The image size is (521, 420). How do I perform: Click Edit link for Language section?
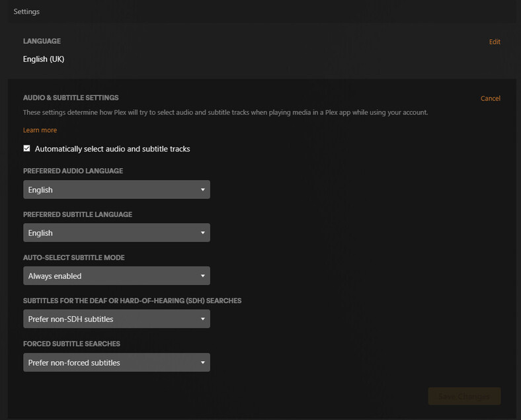[495, 42]
